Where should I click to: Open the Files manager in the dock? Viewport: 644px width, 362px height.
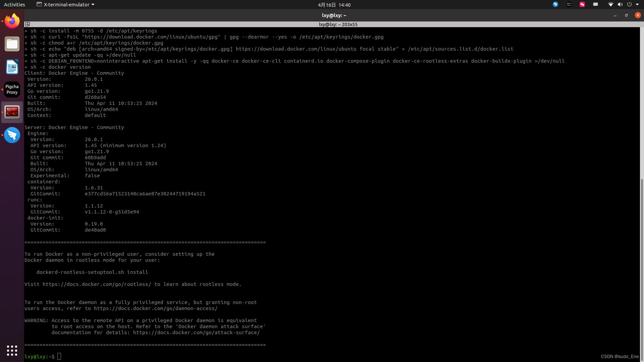coord(12,44)
